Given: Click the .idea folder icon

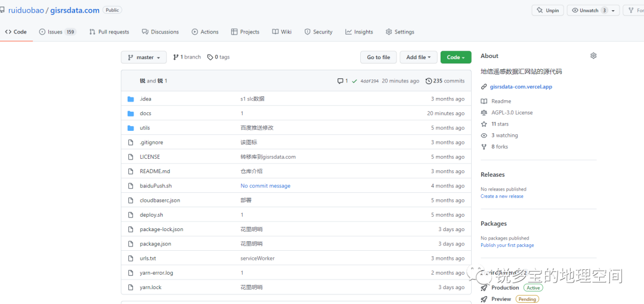Looking at the screenshot, I should (131, 99).
